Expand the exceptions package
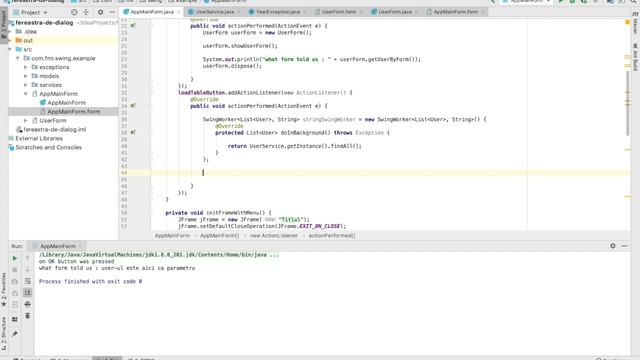This screenshot has width=640, height=360. tap(26, 67)
